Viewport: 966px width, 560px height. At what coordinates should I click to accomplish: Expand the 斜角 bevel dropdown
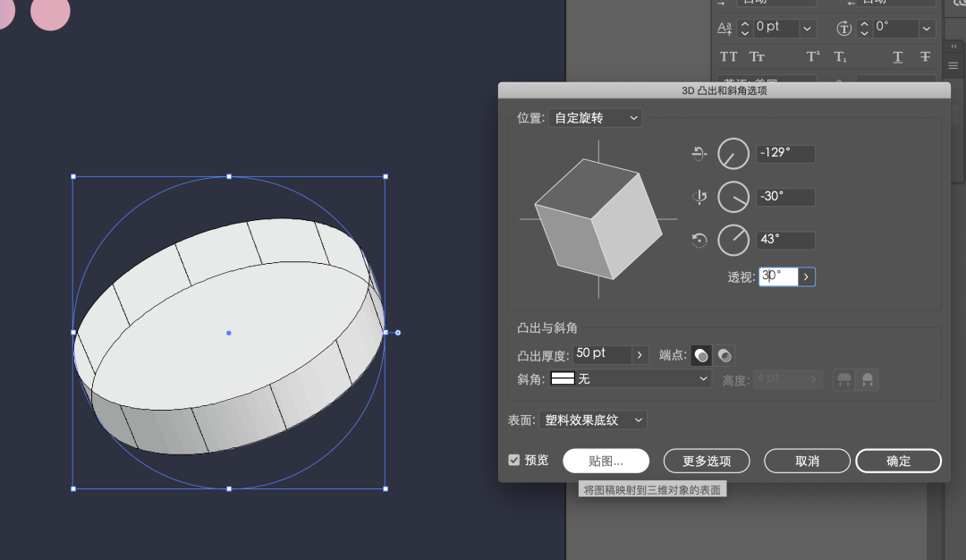(631, 379)
